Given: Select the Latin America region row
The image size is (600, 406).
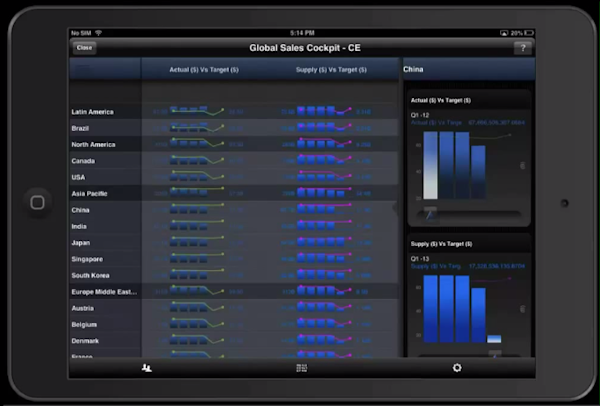Looking at the screenshot, I should click(x=93, y=112).
